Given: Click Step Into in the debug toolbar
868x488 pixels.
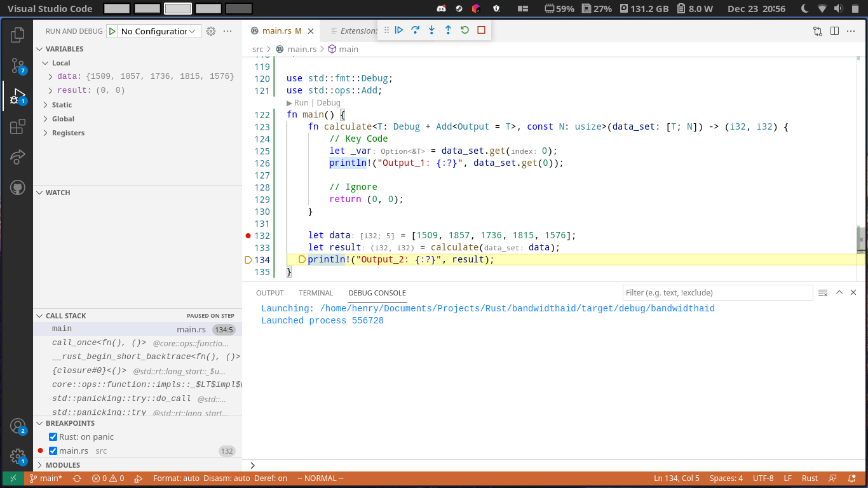Looking at the screenshot, I should (431, 30).
